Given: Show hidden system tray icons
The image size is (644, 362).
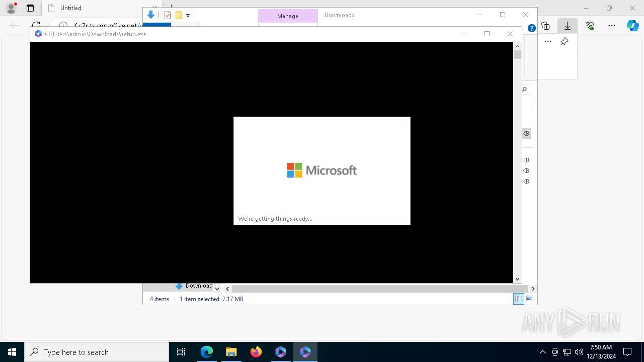Looking at the screenshot, I should pyautogui.click(x=542, y=352).
